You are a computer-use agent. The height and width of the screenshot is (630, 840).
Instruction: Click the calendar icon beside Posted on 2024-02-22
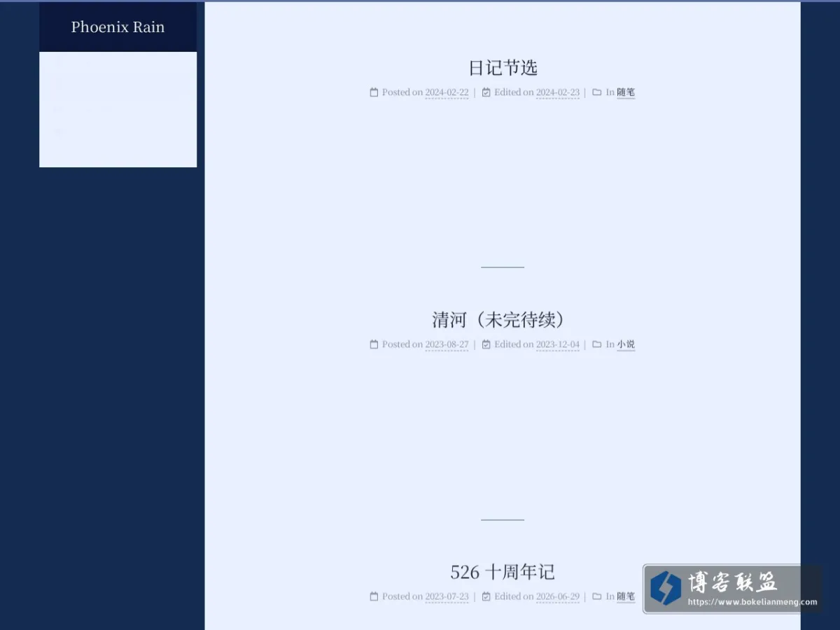point(374,92)
